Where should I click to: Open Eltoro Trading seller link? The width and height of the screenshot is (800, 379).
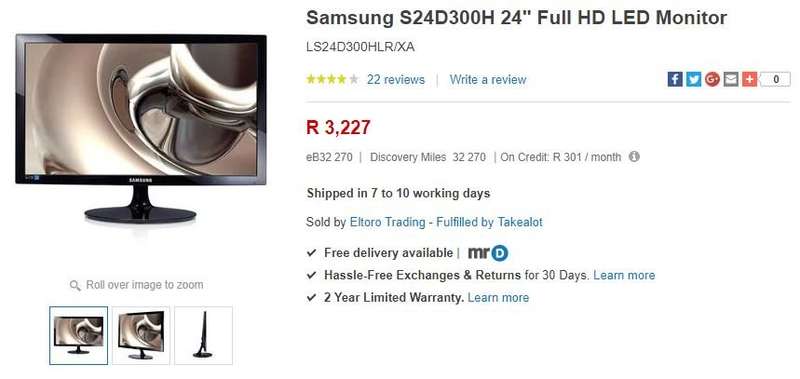387,222
